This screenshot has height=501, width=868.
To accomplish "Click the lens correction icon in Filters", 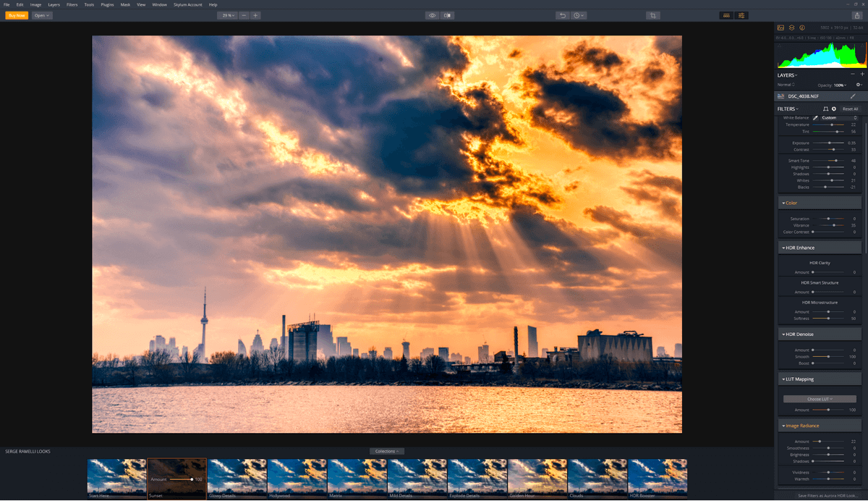I will [826, 109].
